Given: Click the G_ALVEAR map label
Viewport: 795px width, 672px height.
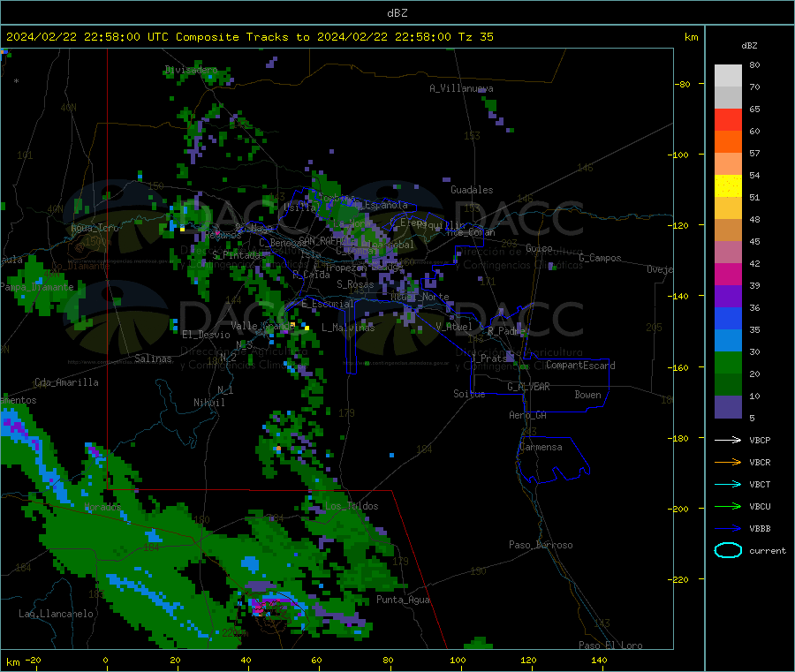Looking at the screenshot, I should (x=528, y=387).
